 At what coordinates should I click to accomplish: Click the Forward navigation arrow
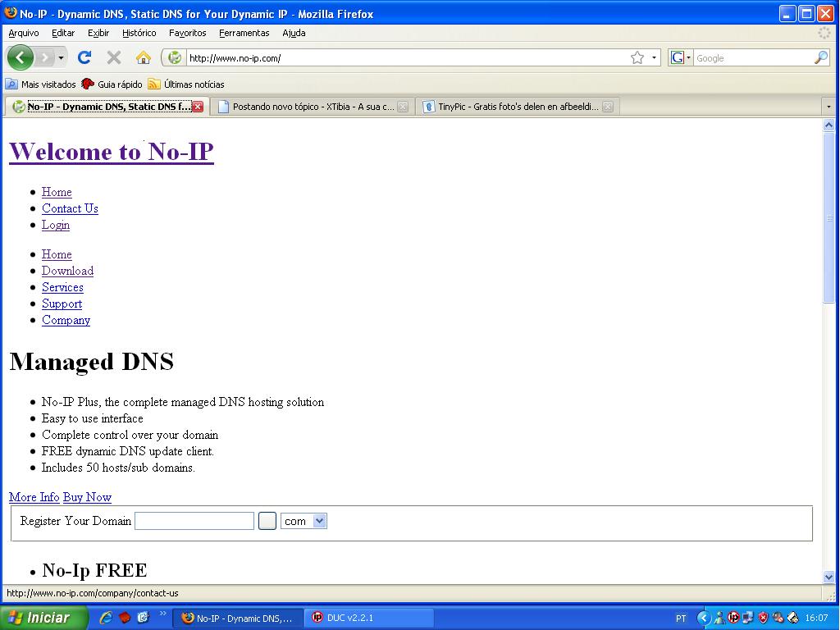pyautogui.click(x=45, y=57)
